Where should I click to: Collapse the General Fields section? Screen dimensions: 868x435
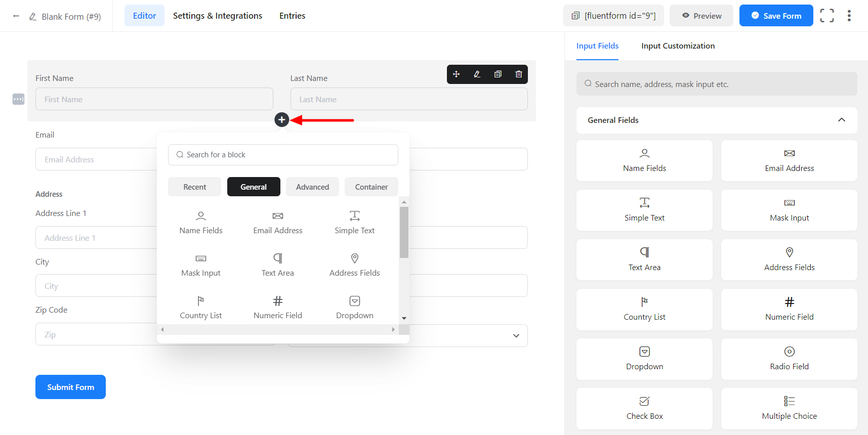click(x=841, y=120)
